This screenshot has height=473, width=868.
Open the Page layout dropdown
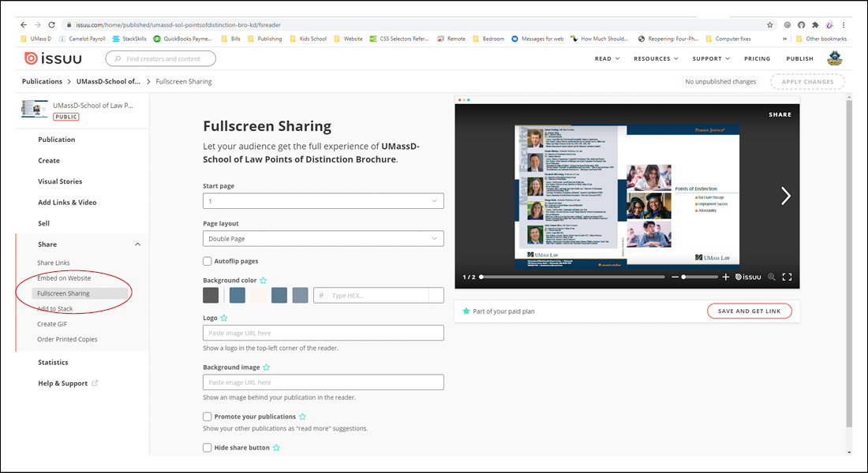tap(323, 238)
